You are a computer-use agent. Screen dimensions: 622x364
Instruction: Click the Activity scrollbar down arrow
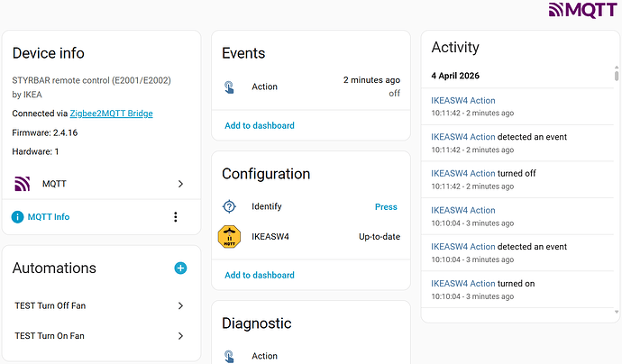pos(616,312)
